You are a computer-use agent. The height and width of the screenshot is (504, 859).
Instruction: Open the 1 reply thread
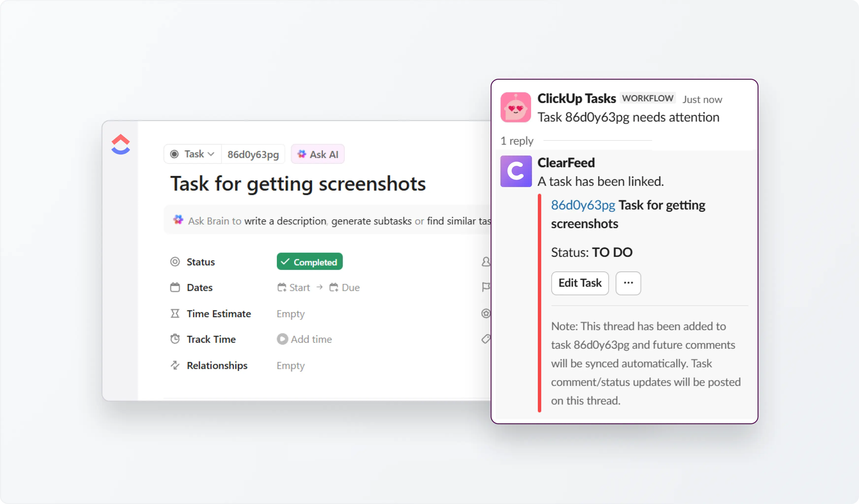[x=516, y=141]
